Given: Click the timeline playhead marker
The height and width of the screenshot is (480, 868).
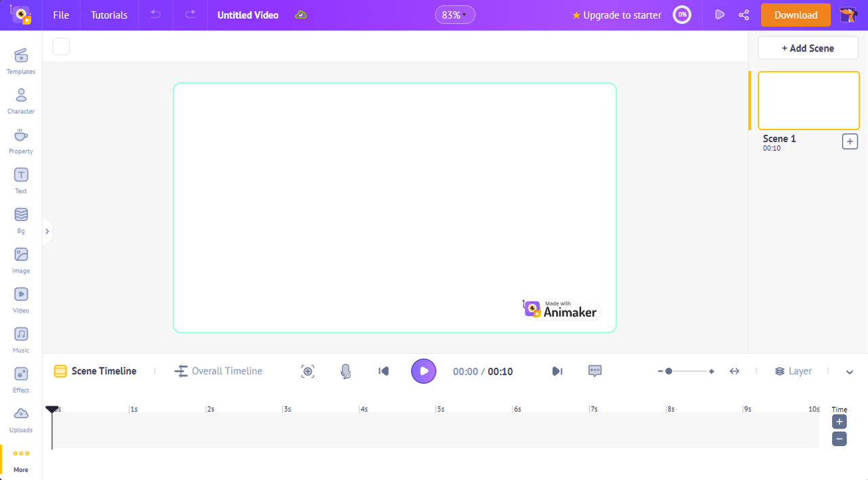Looking at the screenshot, I should 52,409.
